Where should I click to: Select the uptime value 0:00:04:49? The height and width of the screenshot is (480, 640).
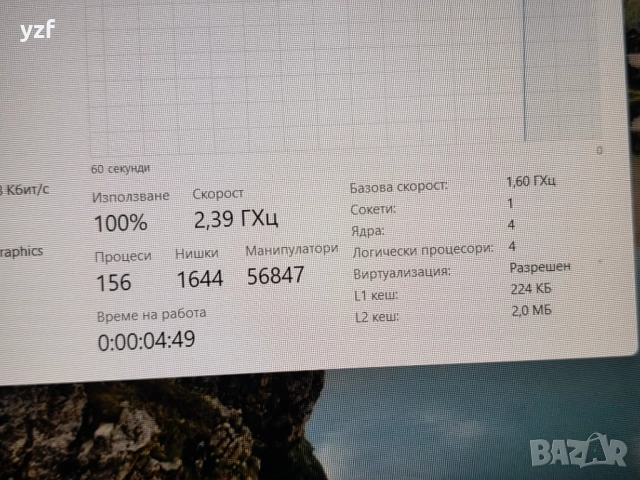(x=146, y=339)
